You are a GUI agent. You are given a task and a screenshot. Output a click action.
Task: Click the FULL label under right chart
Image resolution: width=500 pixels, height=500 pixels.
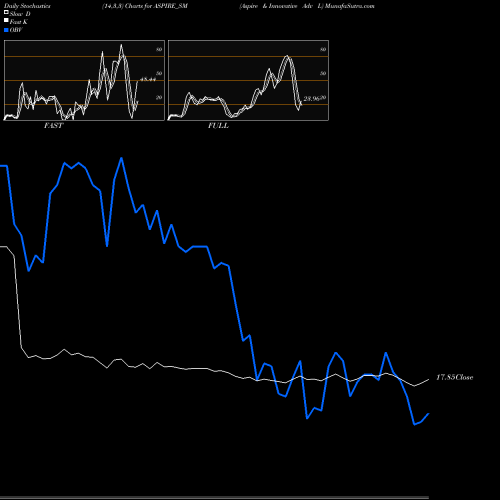(218, 126)
